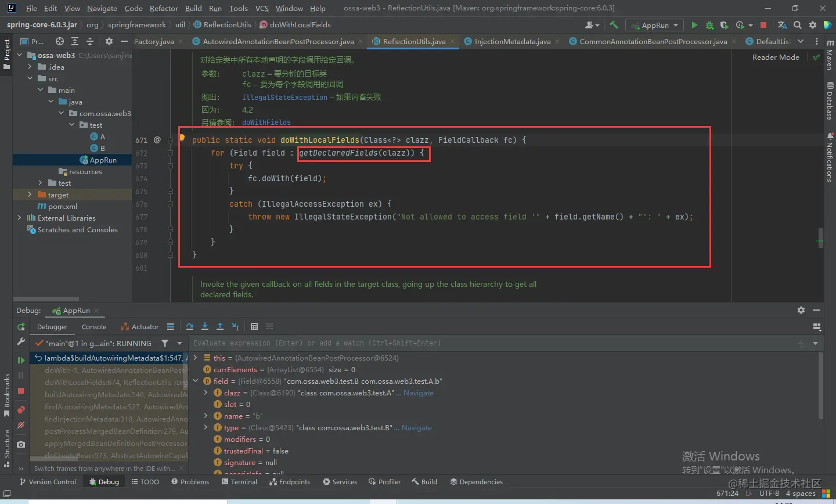Open Project panel gear options
The width and height of the screenshot is (836, 504).
click(109, 41)
